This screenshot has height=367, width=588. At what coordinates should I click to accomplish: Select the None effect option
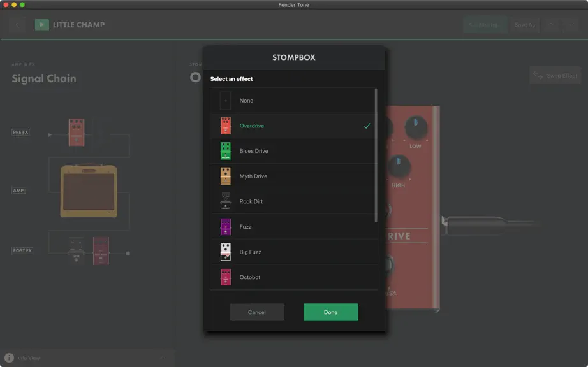[x=293, y=101]
